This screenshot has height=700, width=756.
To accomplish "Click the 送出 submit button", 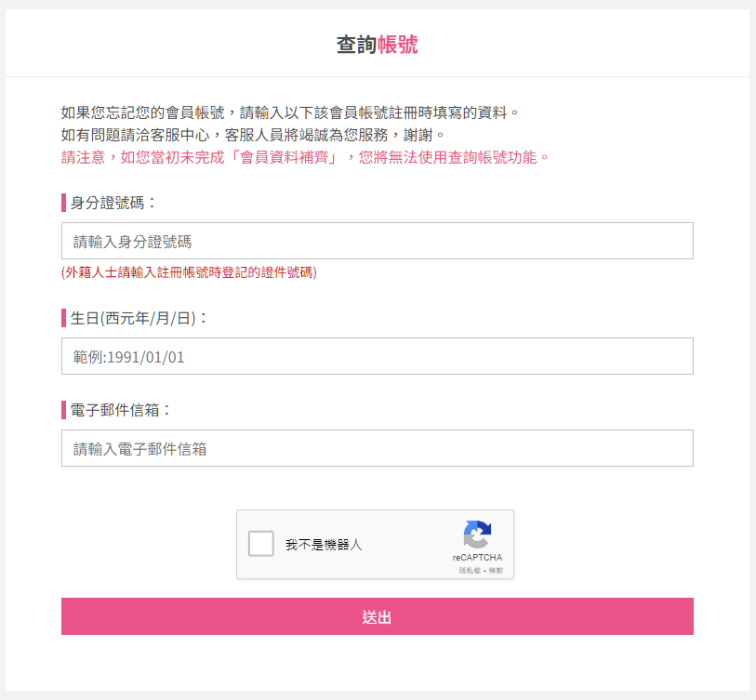I will (x=377, y=616).
